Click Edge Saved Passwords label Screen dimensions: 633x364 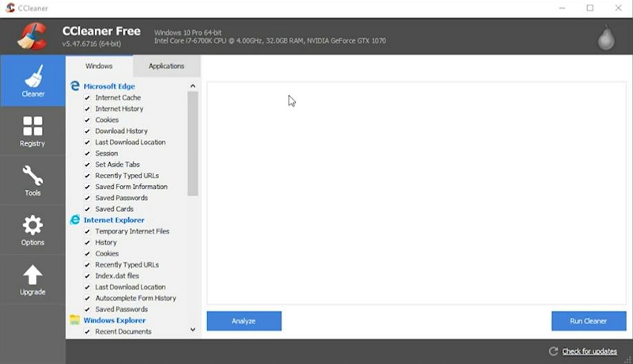[122, 198]
